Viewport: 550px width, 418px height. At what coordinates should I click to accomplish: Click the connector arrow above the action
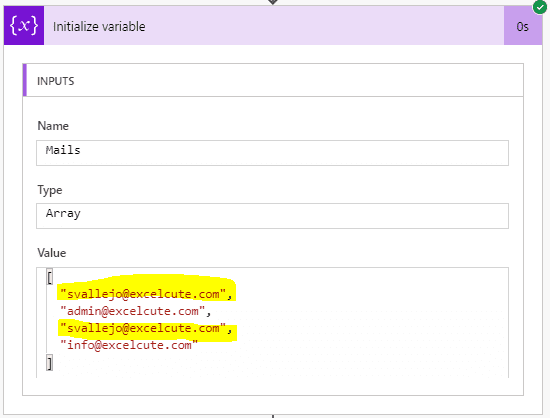pyautogui.click(x=273, y=2)
